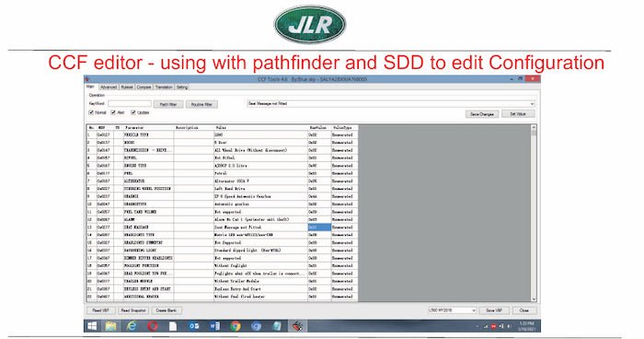Click the Save VBF button
The height and width of the screenshot is (339, 644).
click(x=494, y=310)
